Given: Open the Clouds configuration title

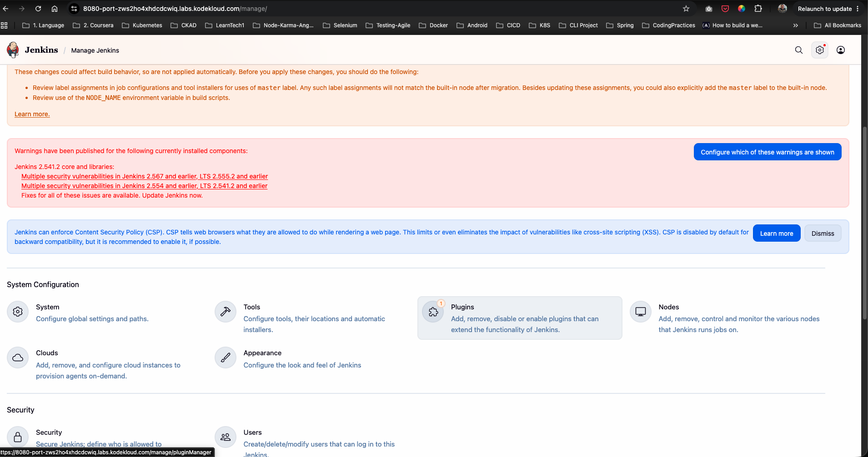Looking at the screenshot, I should [47, 353].
